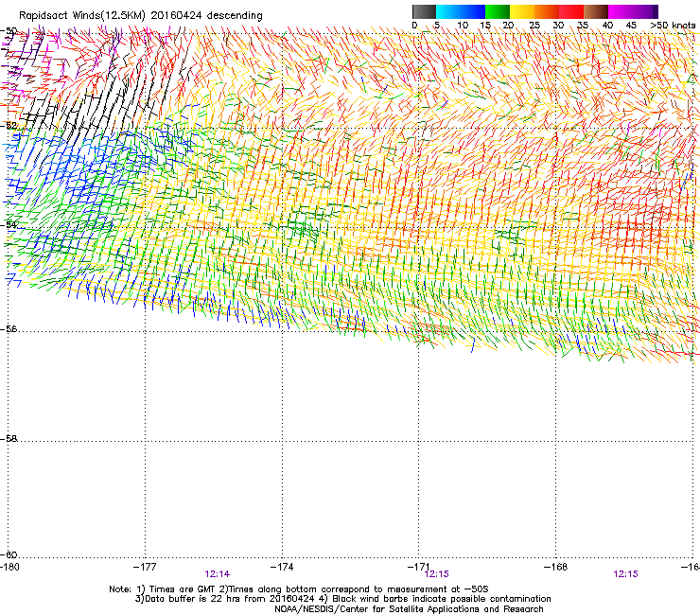Click the legend value 45

click(631, 26)
